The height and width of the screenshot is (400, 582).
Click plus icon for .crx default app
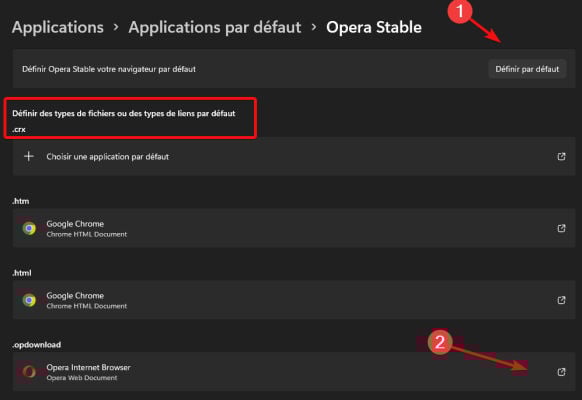[x=29, y=157]
